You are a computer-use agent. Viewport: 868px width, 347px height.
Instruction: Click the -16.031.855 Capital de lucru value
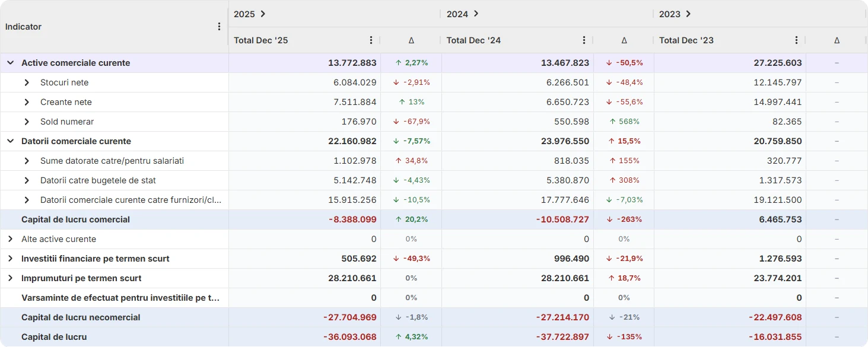click(775, 337)
